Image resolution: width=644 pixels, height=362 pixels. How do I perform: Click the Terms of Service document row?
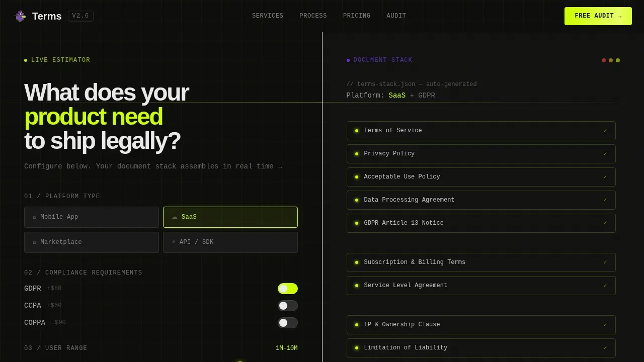pyautogui.click(x=481, y=131)
